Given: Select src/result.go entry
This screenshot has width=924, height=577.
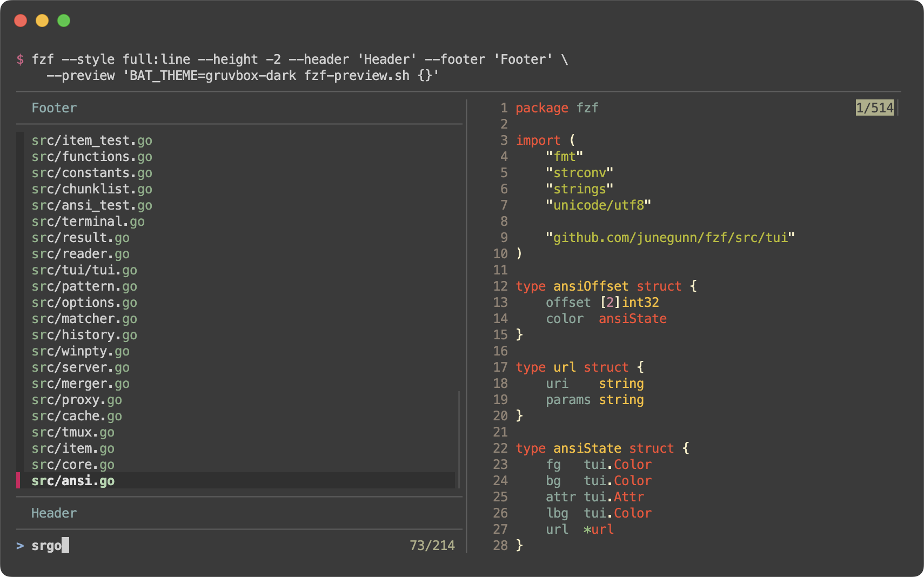Looking at the screenshot, I should 81,238.
